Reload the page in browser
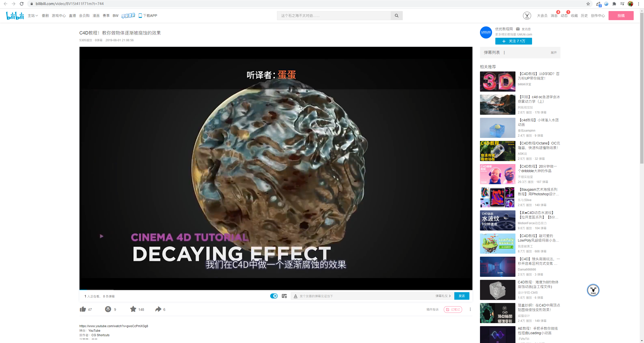644x343 pixels. pyautogui.click(x=22, y=4)
